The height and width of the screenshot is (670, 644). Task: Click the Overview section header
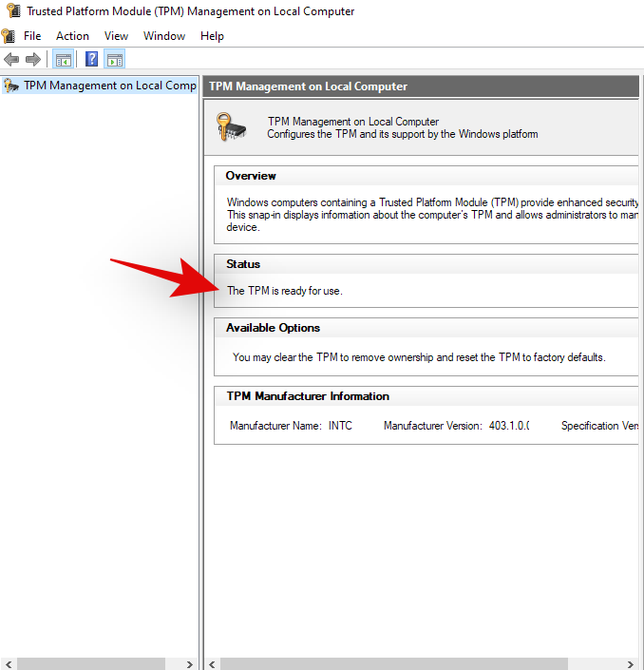coord(251,176)
